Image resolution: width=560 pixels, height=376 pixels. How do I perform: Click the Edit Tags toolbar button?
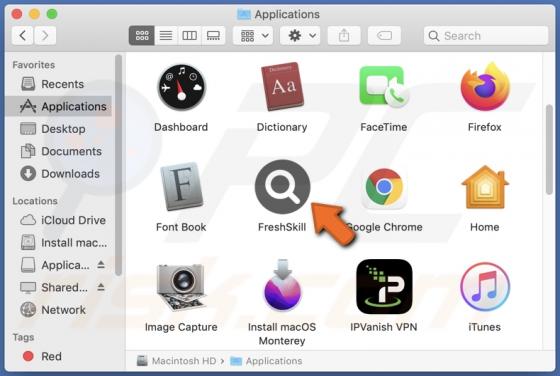point(384,35)
